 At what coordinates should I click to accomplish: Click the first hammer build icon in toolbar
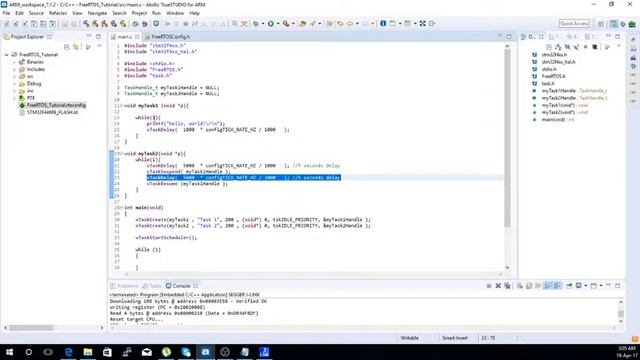[86, 24]
